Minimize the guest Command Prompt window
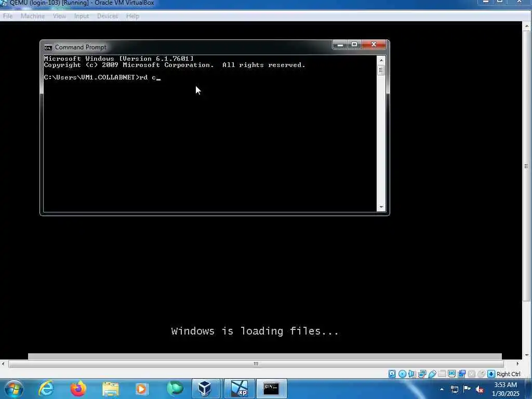 (340, 45)
